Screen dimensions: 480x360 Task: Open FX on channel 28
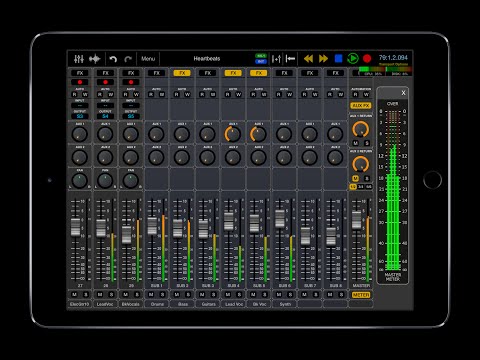[105, 73]
